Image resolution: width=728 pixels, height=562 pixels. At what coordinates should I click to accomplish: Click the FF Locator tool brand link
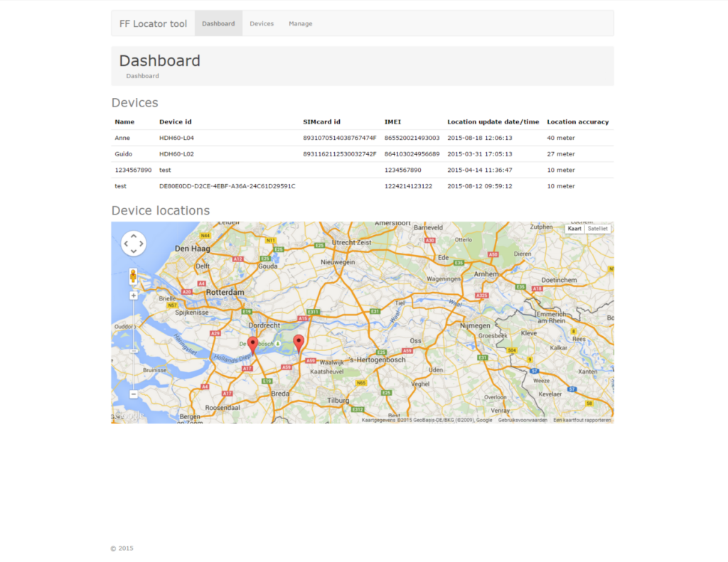153,23
